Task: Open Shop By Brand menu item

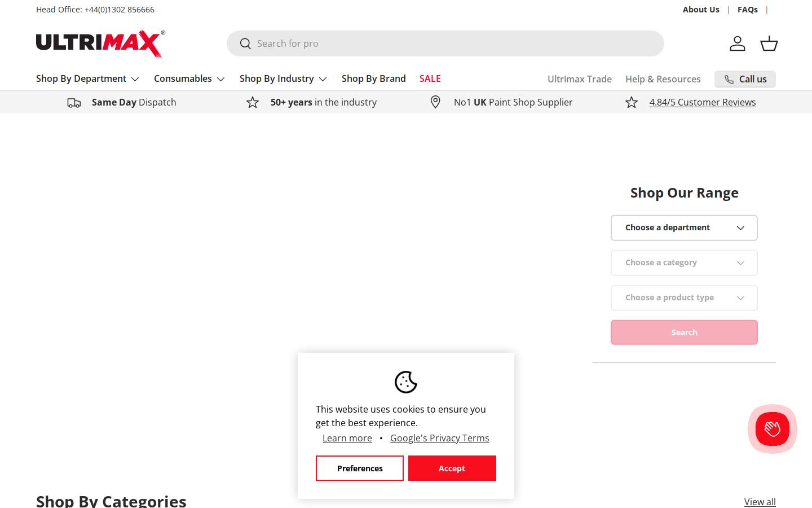Action: tap(374, 79)
